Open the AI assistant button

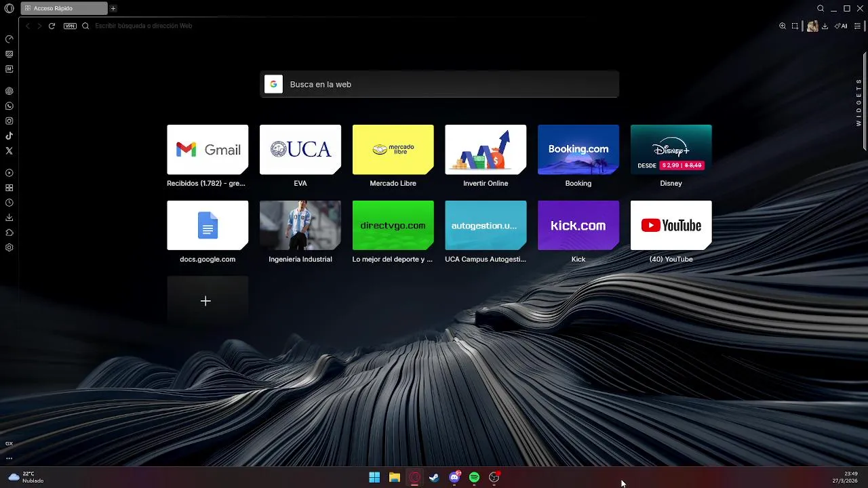[x=841, y=26]
